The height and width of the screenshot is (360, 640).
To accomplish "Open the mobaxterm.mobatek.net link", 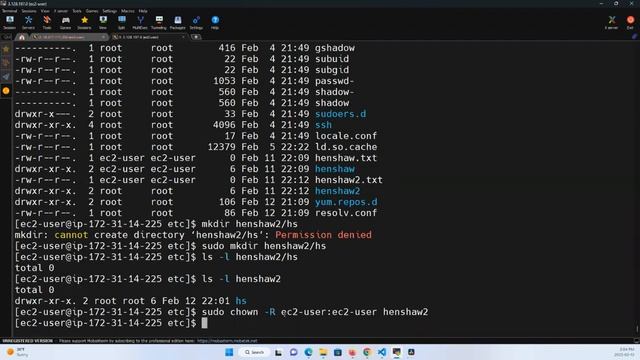I will [x=227, y=341].
